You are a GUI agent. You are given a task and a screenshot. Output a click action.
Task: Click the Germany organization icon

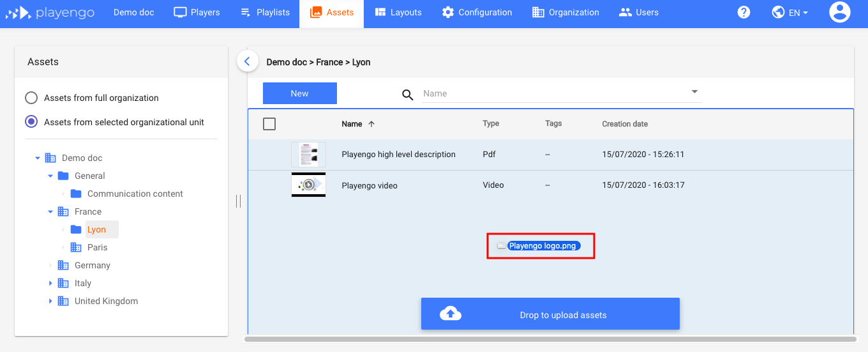pyautogui.click(x=63, y=265)
